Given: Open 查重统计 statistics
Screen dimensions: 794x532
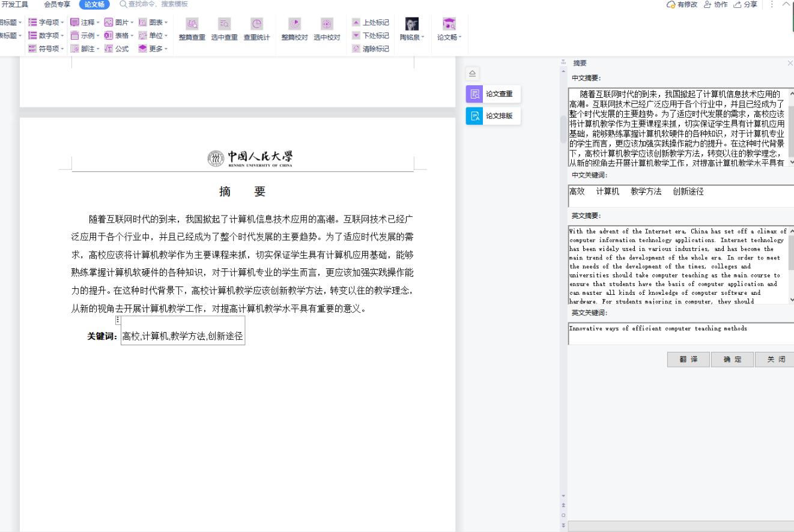Looking at the screenshot, I should click(x=256, y=25).
